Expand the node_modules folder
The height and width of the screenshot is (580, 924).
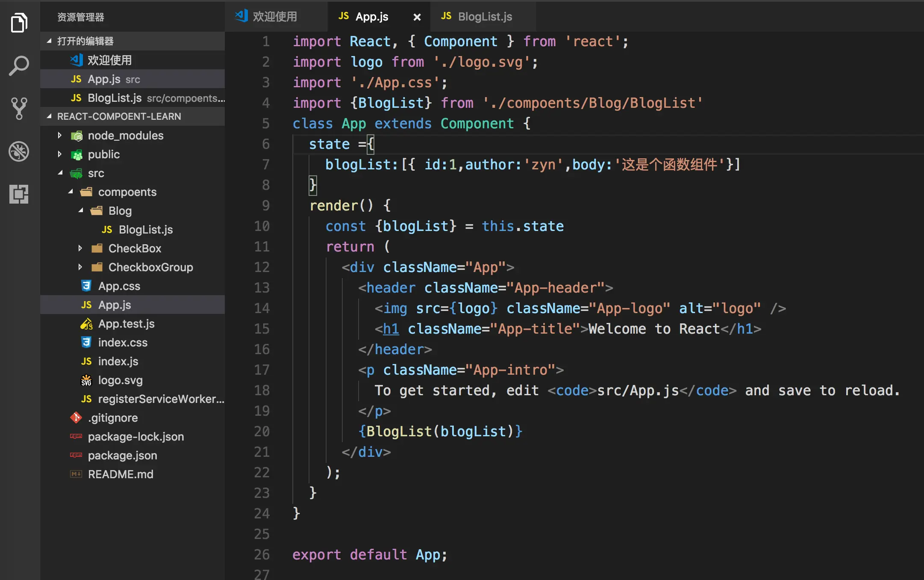pyautogui.click(x=60, y=136)
